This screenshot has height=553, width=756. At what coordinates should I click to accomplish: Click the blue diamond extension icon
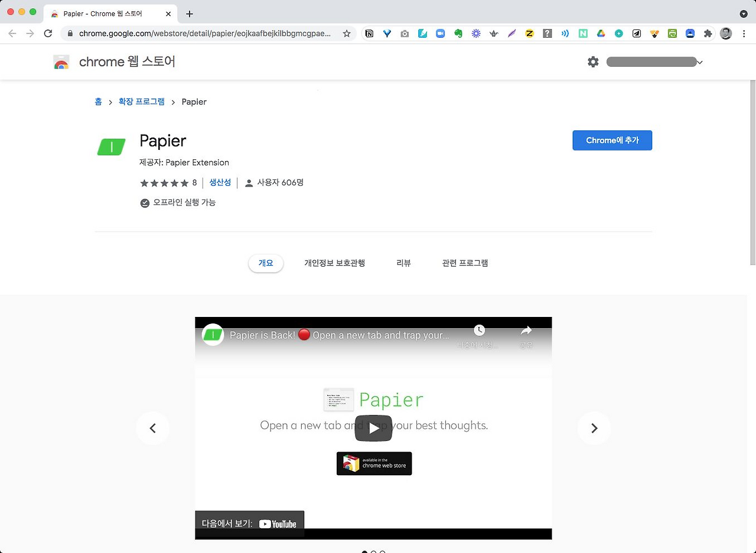pos(387,34)
